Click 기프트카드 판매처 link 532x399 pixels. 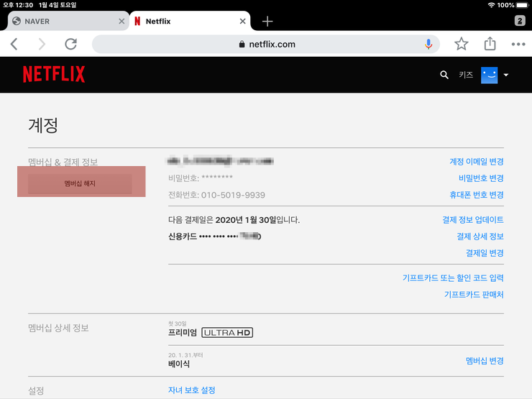[x=474, y=295]
